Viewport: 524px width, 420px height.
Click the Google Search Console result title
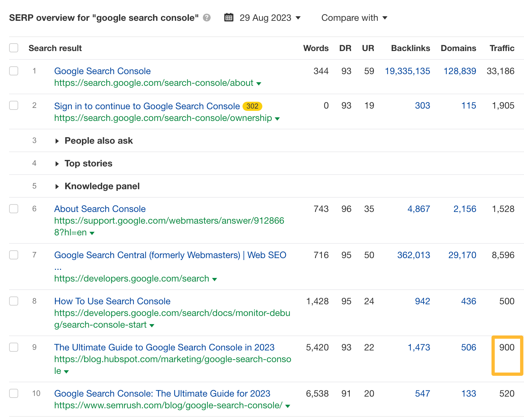[x=102, y=71]
